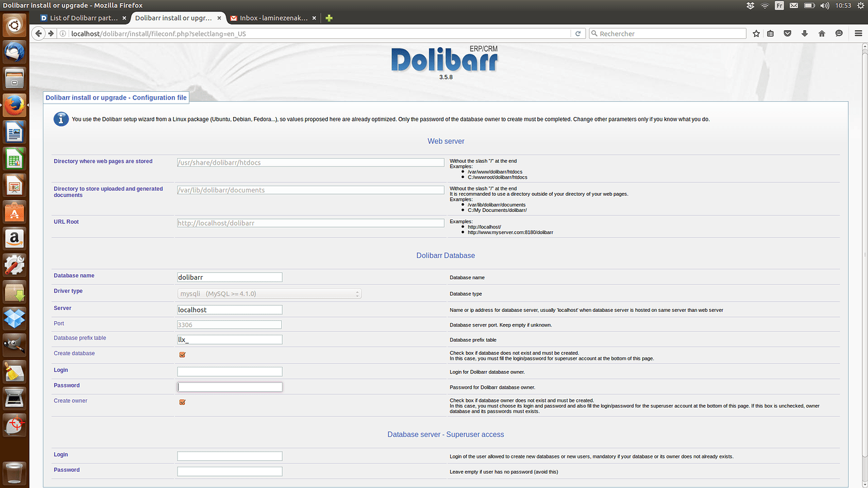Click the Database prefix table field
Image resolution: width=868 pixels, height=488 pixels.
[230, 340]
